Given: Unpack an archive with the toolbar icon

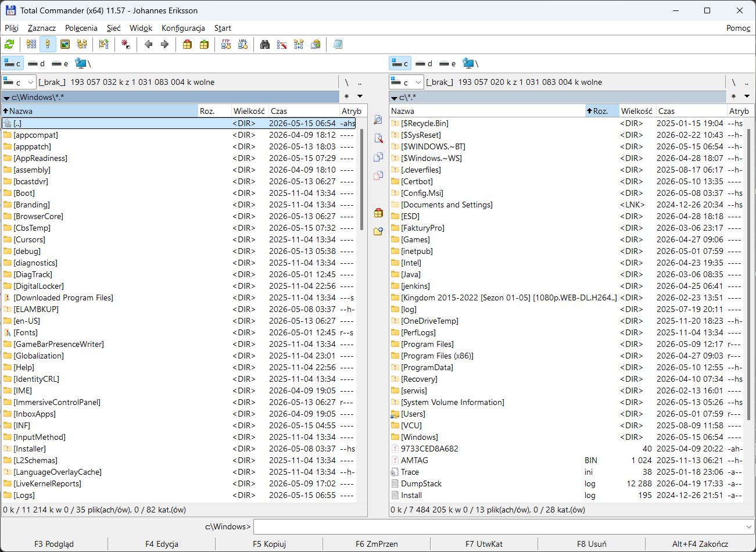Looking at the screenshot, I should tap(204, 44).
